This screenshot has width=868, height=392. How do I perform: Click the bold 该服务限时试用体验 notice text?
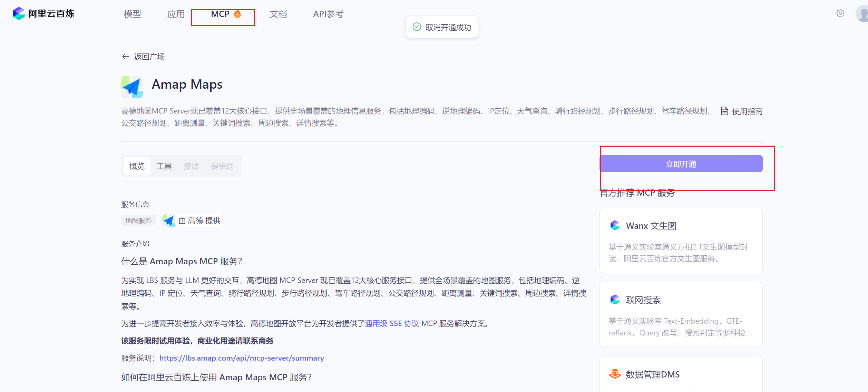coord(197,341)
